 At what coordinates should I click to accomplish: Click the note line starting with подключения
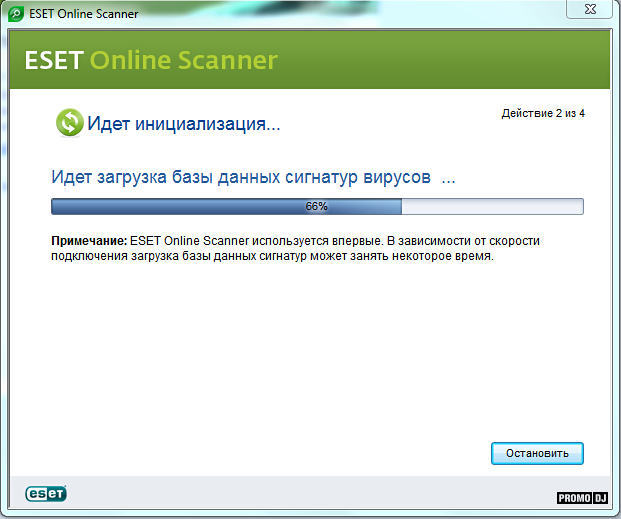pos(272,256)
